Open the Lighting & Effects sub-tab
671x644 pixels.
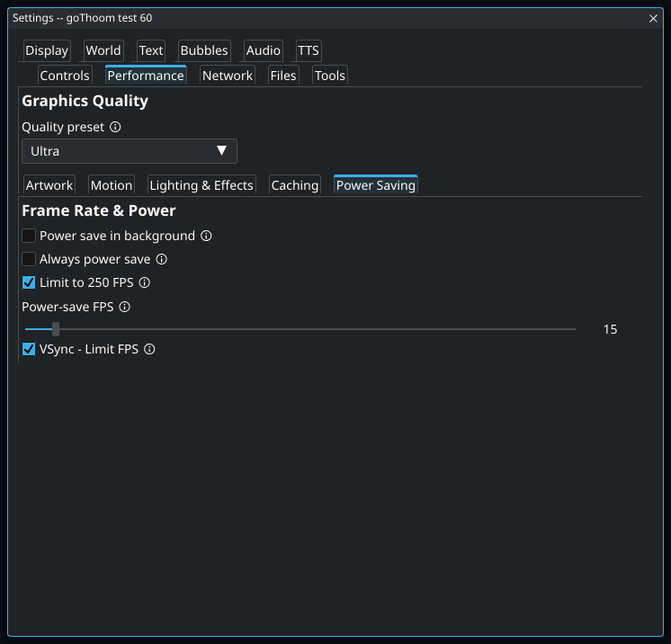[x=201, y=185]
